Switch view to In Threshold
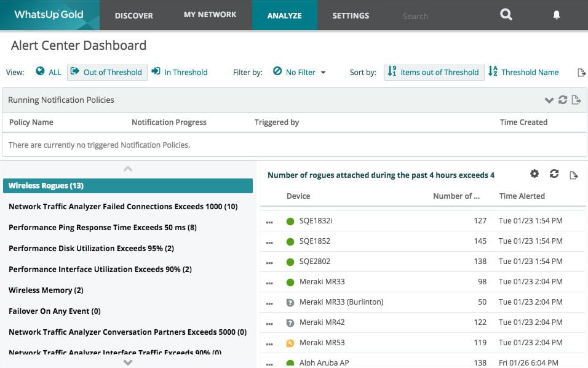The image size is (588, 368). coord(180,72)
